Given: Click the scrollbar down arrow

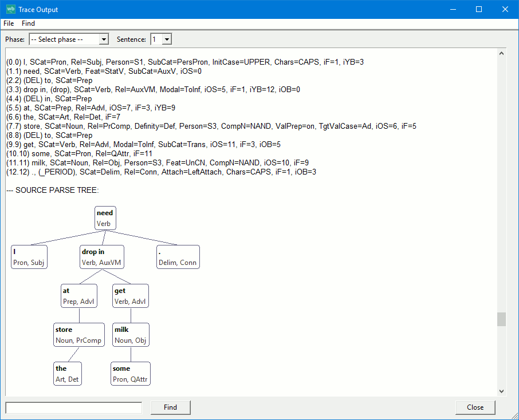Looking at the screenshot, I should [501, 391].
